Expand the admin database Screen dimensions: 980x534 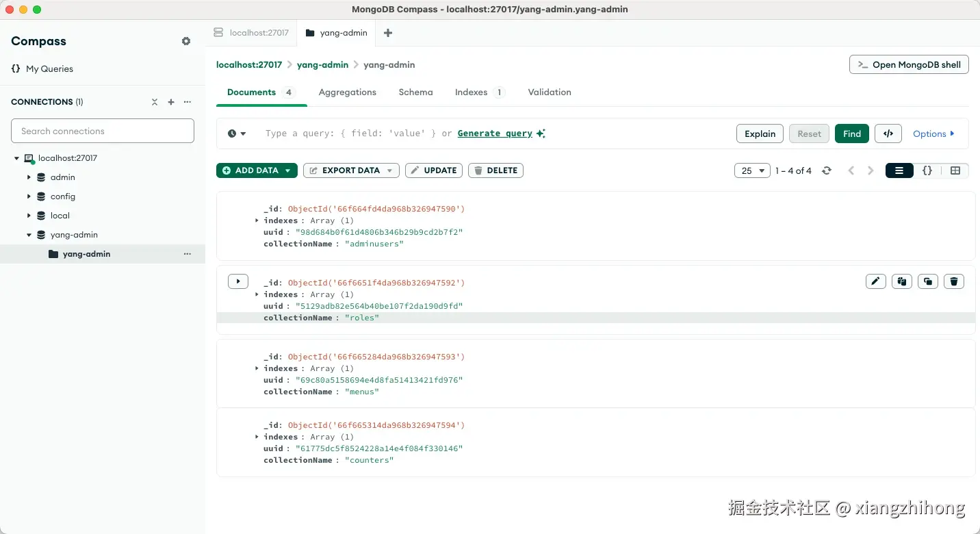click(x=29, y=177)
